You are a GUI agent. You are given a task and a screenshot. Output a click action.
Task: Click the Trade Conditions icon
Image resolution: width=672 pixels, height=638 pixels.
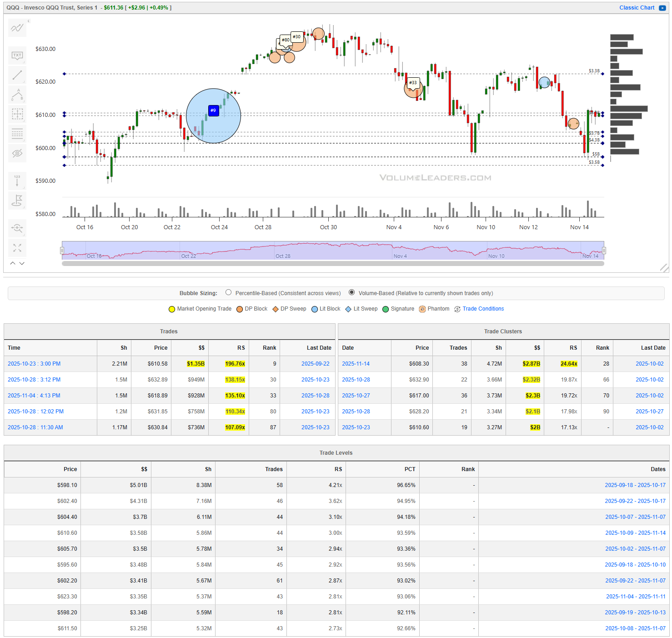(x=457, y=309)
